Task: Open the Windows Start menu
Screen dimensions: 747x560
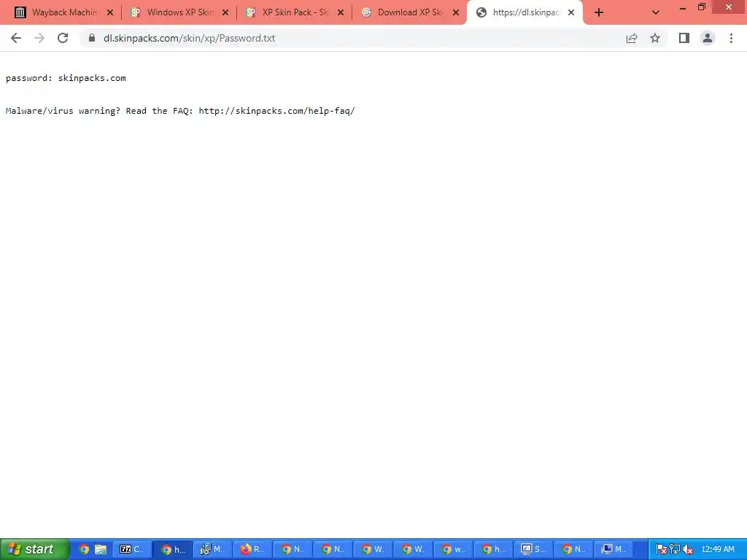Action: coord(34,549)
